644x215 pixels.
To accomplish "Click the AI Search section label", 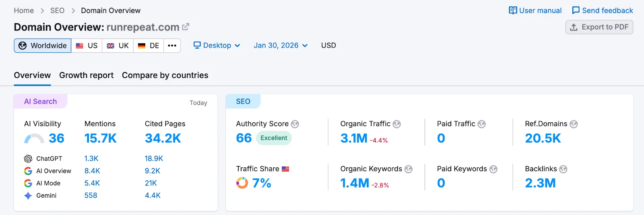I will coord(40,101).
